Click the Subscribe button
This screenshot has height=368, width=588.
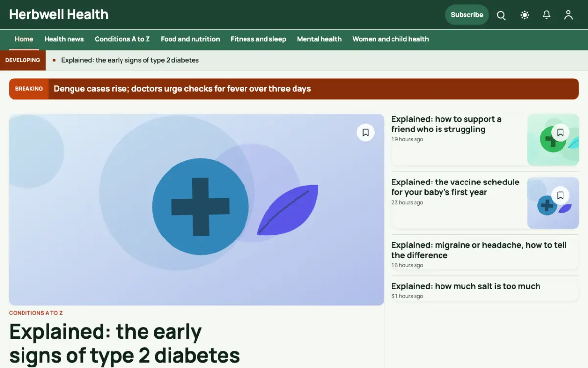point(467,15)
